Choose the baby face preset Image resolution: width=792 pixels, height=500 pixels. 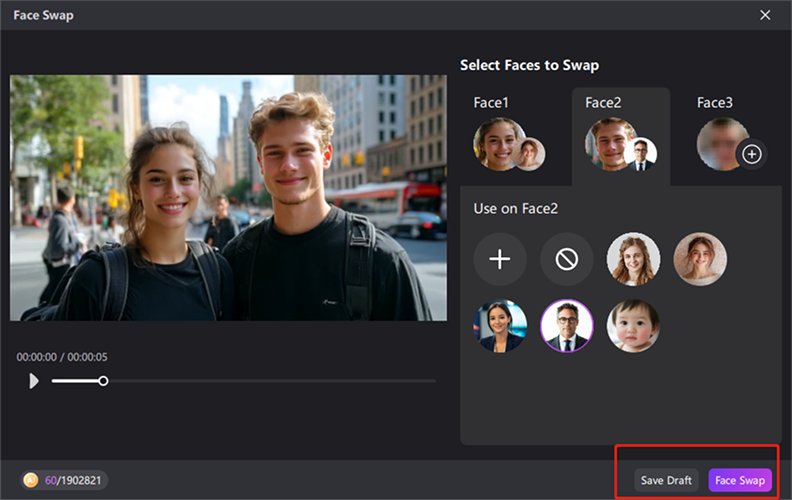pos(633,326)
